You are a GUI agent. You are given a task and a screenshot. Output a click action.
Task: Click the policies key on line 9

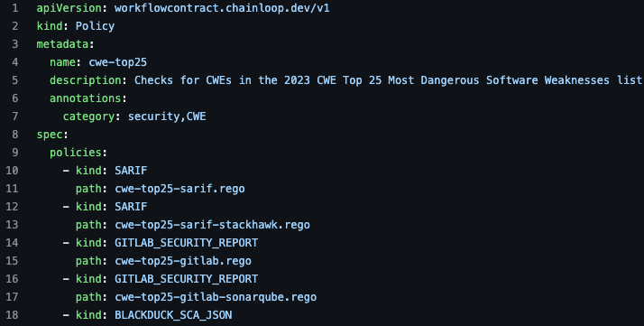click(x=75, y=153)
